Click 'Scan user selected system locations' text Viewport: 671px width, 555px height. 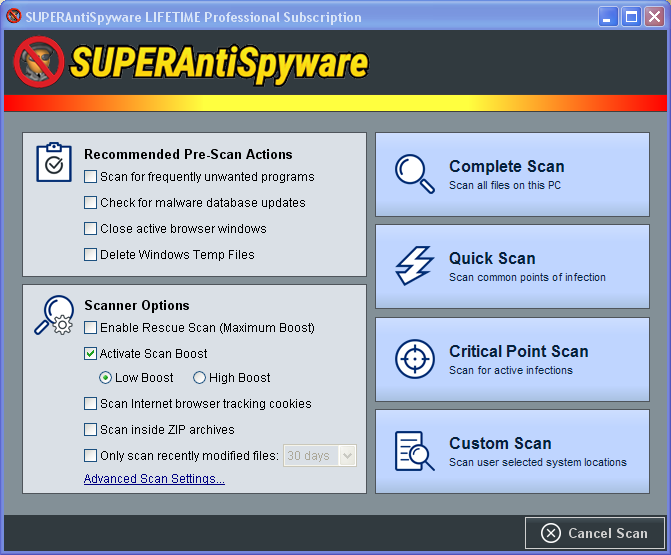[x=537, y=462]
